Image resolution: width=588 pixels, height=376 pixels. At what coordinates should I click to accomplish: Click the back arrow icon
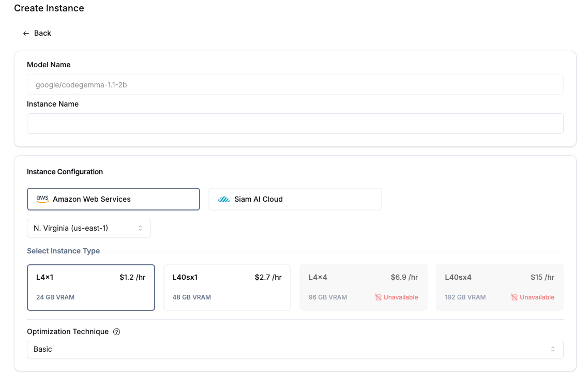(x=26, y=33)
